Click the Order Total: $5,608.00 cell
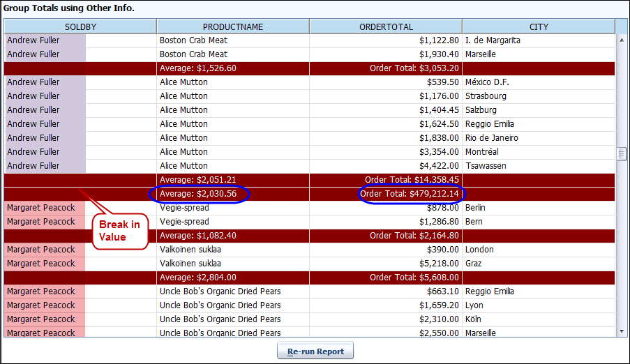 pyautogui.click(x=414, y=278)
